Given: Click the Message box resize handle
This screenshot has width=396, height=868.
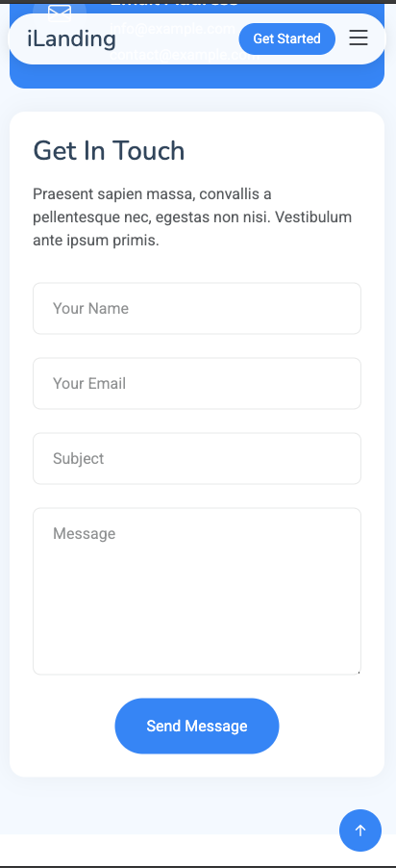Looking at the screenshot, I should (358, 671).
